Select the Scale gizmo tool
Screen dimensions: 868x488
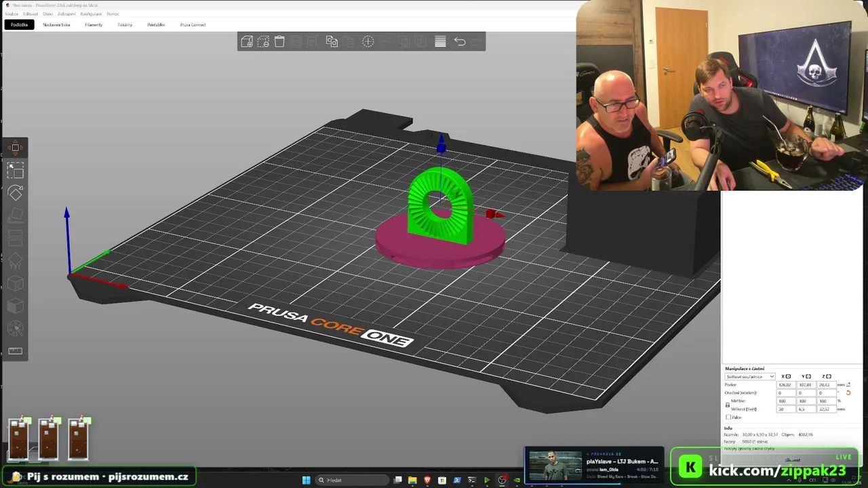coord(15,170)
